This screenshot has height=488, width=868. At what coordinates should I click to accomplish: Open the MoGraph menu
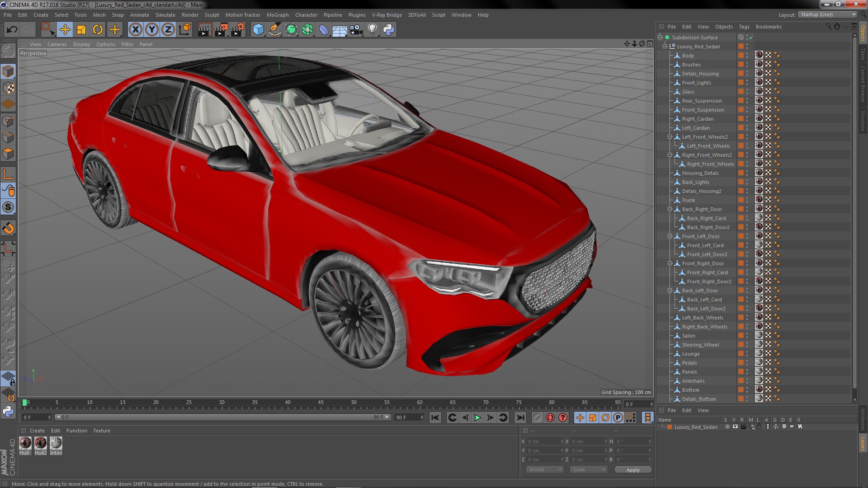(x=278, y=15)
